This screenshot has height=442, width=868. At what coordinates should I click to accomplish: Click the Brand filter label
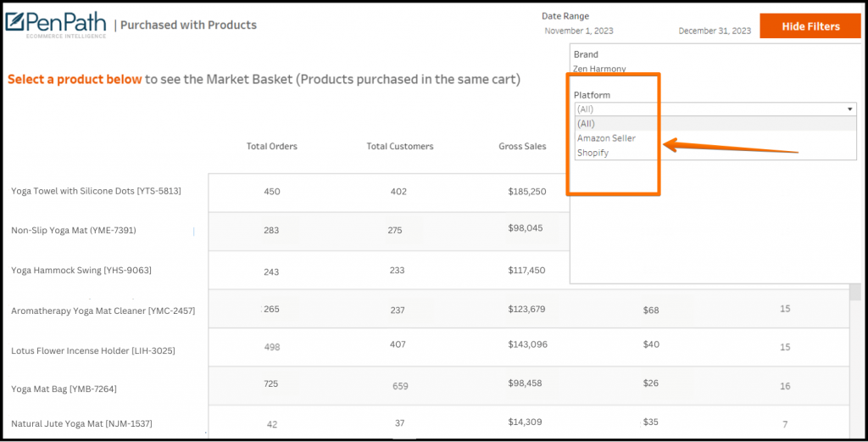point(586,54)
